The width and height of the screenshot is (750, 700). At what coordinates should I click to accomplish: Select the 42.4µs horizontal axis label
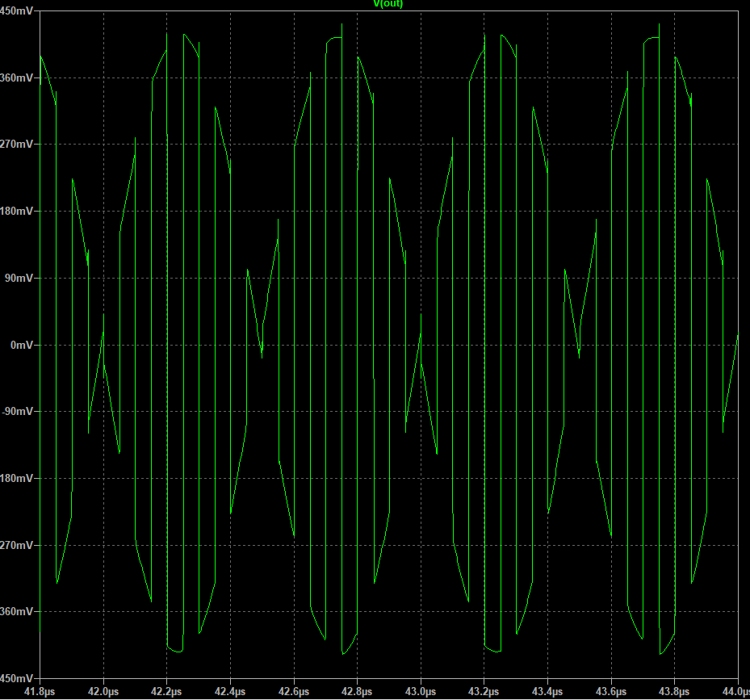click(230, 692)
